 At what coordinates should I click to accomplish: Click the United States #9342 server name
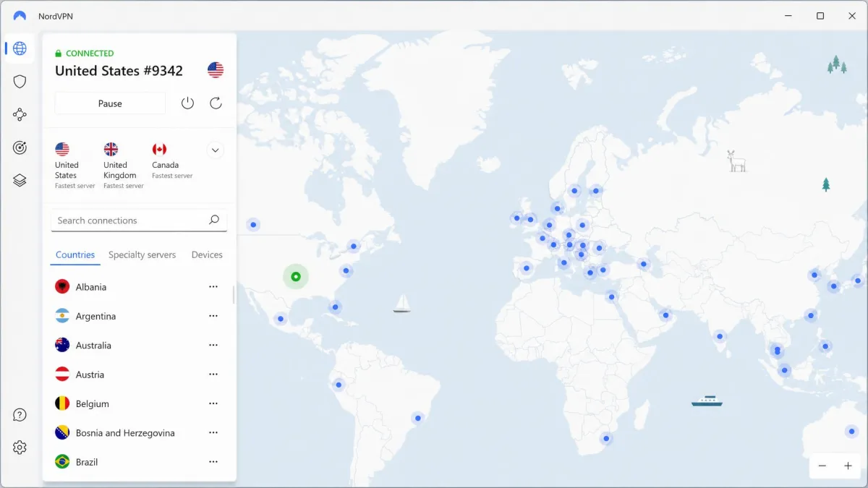119,71
